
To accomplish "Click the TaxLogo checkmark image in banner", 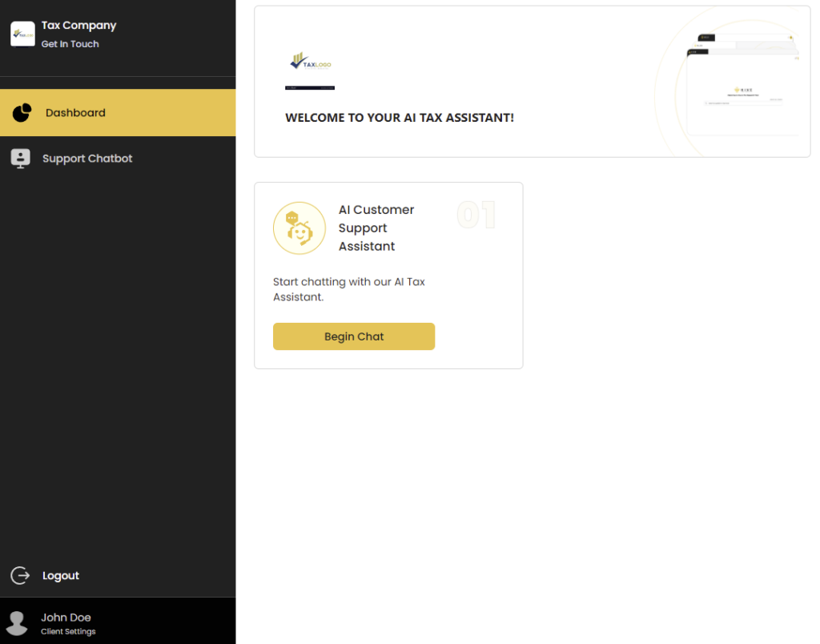I will click(x=310, y=62).
